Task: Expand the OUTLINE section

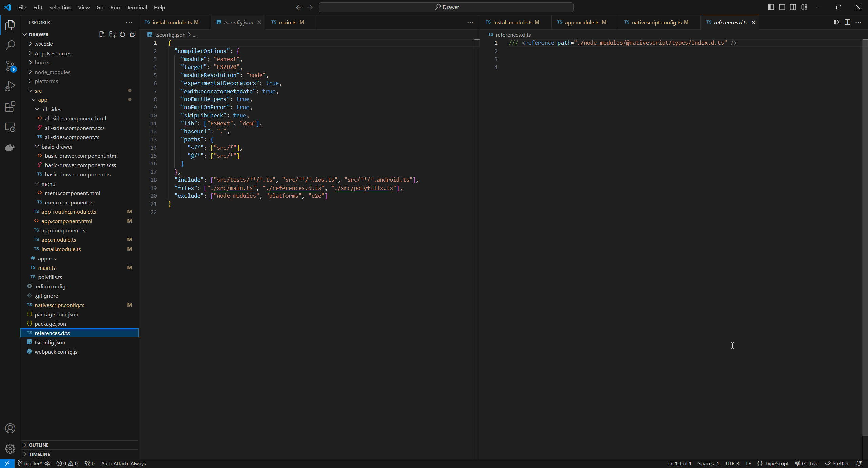Action: (x=39, y=445)
